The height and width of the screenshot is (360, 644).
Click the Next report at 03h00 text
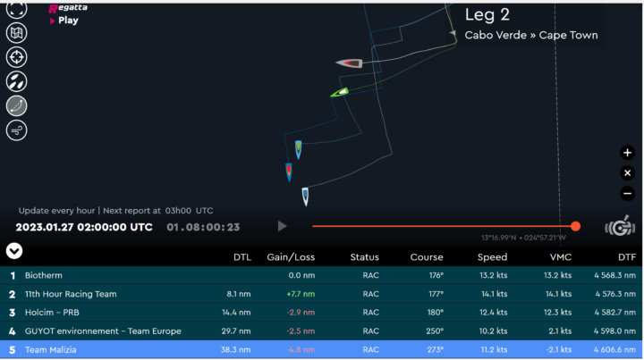[158, 211]
